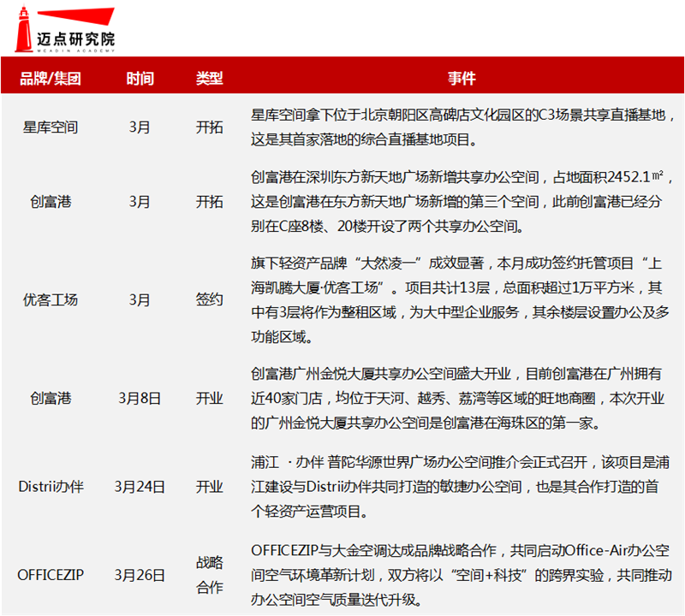Select the 战略合作 type cell
Image resolution: width=685 pixels, height=616 pixels.
coord(208,575)
